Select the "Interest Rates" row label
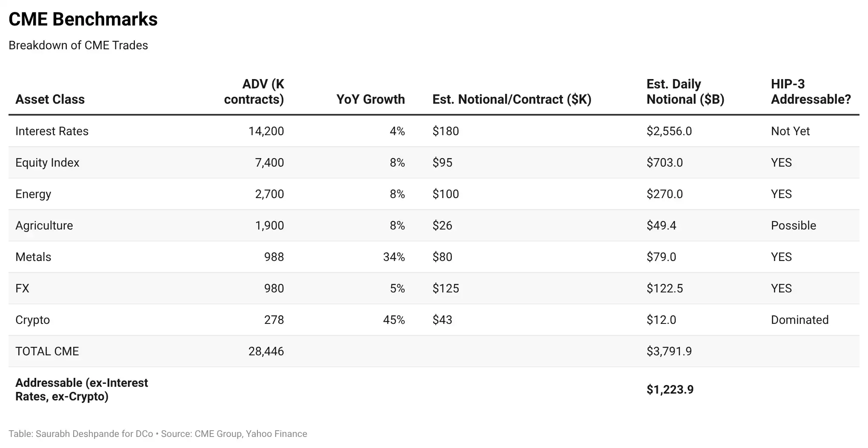Image resolution: width=868 pixels, height=448 pixels. point(52,131)
